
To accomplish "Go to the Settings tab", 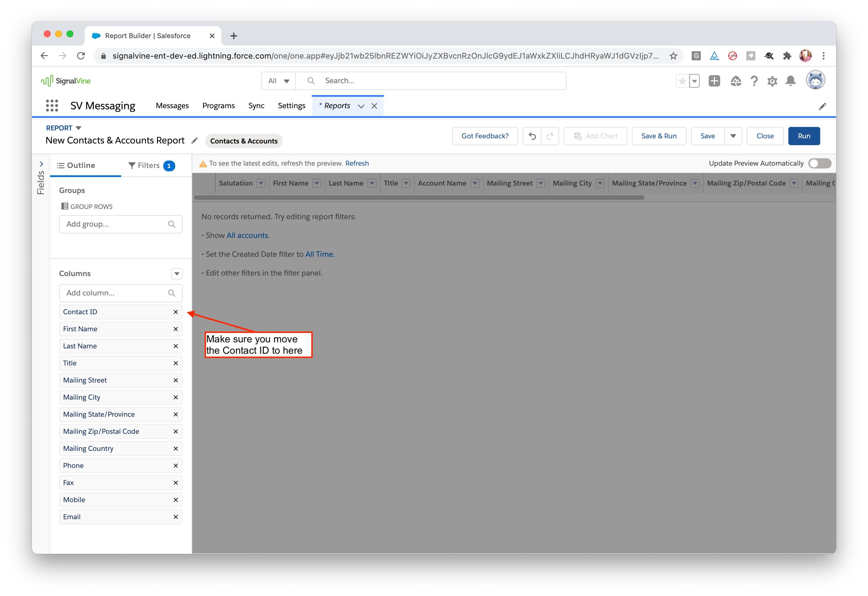I will (x=291, y=106).
